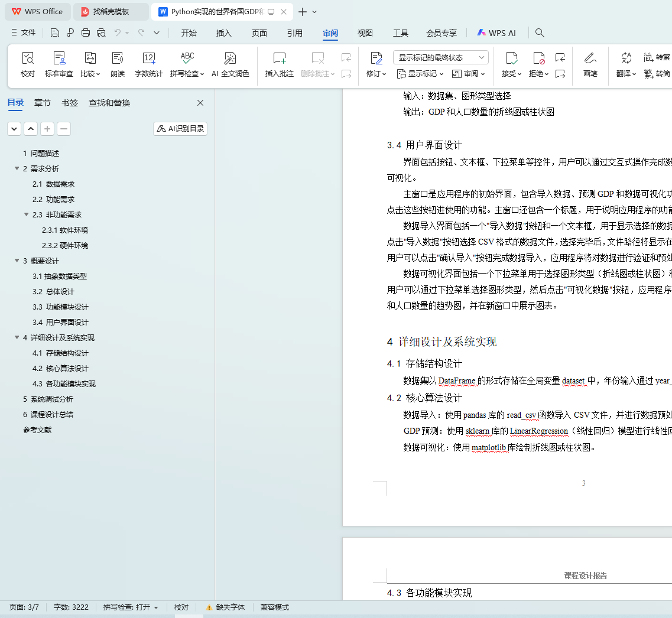Collapse the 3 概要设计 outline node
This screenshot has height=618, width=672.
point(17,261)
